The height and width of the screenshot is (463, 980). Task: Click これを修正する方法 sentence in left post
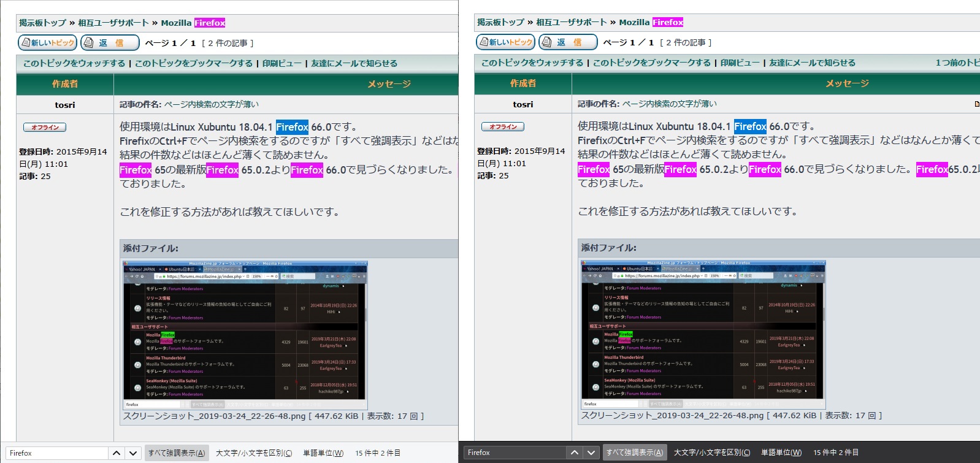click(x=229, y=212)
